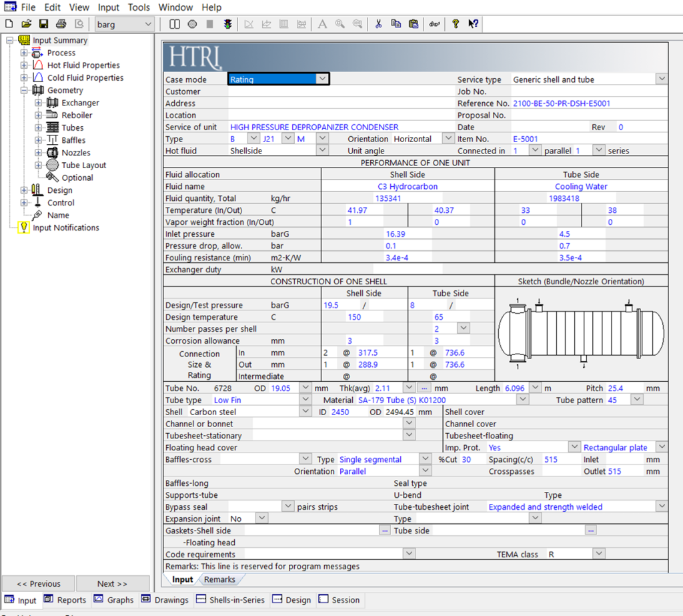
Task: Click the scissors Cut icon
Action: pyautogui.click(x=378, y=24)
